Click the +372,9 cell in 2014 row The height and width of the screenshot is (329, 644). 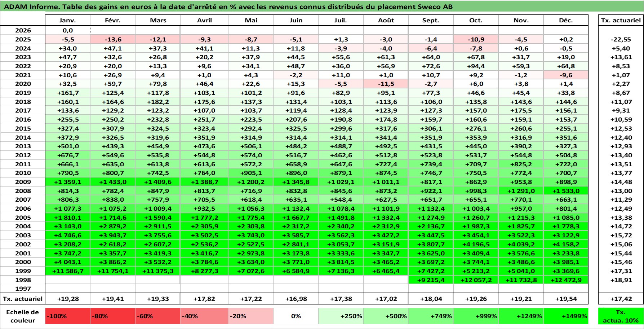tap(68, 137)
